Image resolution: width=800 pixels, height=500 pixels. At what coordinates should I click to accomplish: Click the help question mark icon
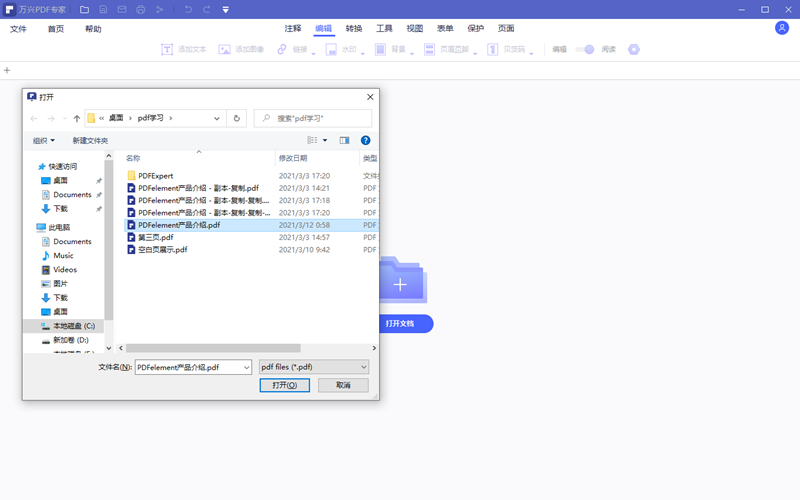click(x=365, y=140)
